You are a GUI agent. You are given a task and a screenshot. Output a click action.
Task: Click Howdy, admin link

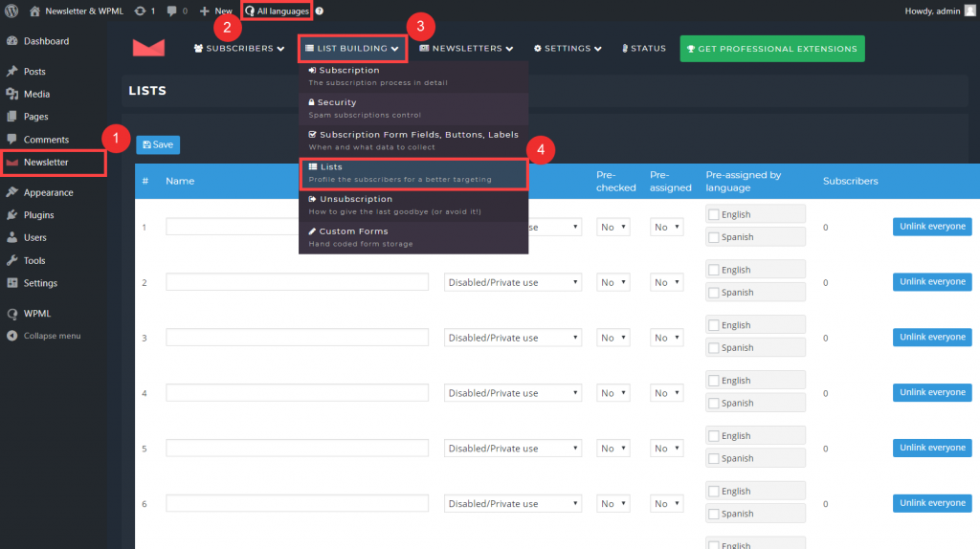click(x=932, y=11)
